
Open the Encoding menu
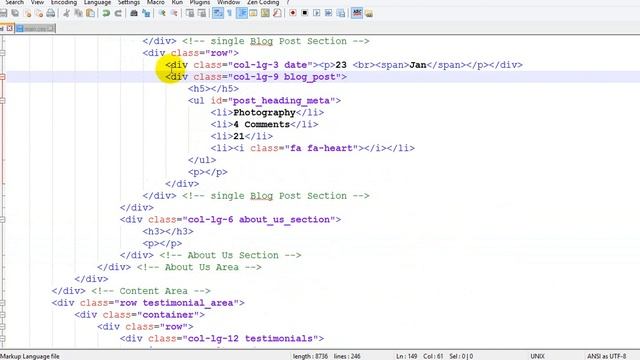click(64, 2)
